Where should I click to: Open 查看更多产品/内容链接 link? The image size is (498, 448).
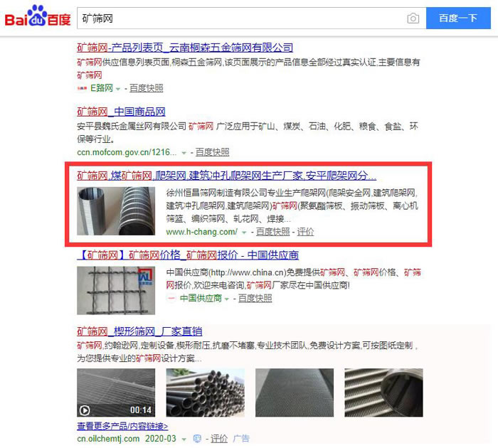point(122,426)
